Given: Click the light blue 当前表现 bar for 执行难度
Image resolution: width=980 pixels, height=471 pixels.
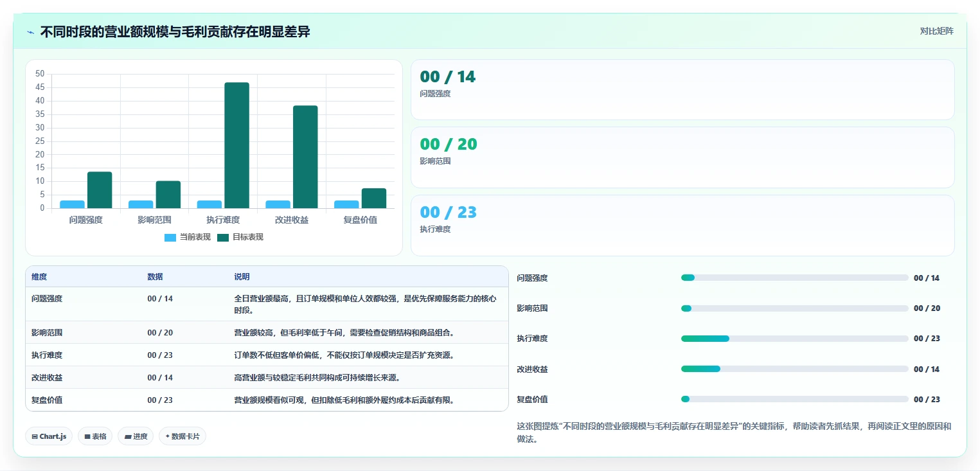Looking at the screenshot, I should click(x=209, y=204).
